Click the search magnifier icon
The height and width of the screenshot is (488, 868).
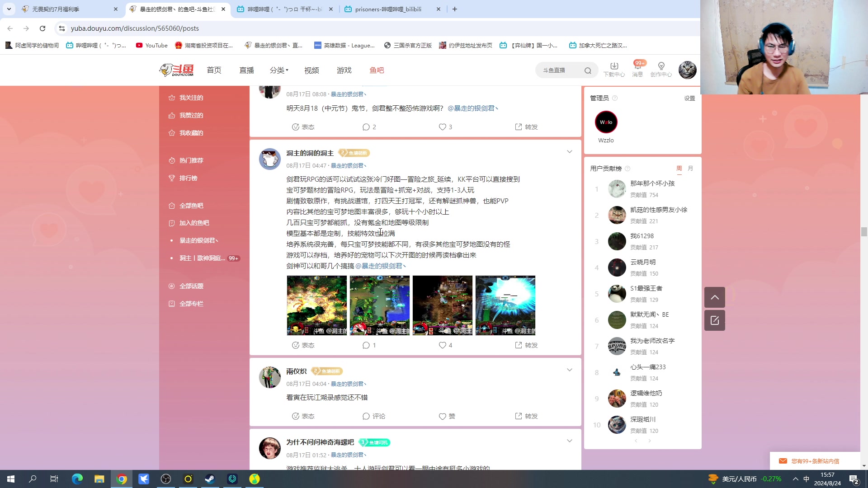[x=588, y=70]
